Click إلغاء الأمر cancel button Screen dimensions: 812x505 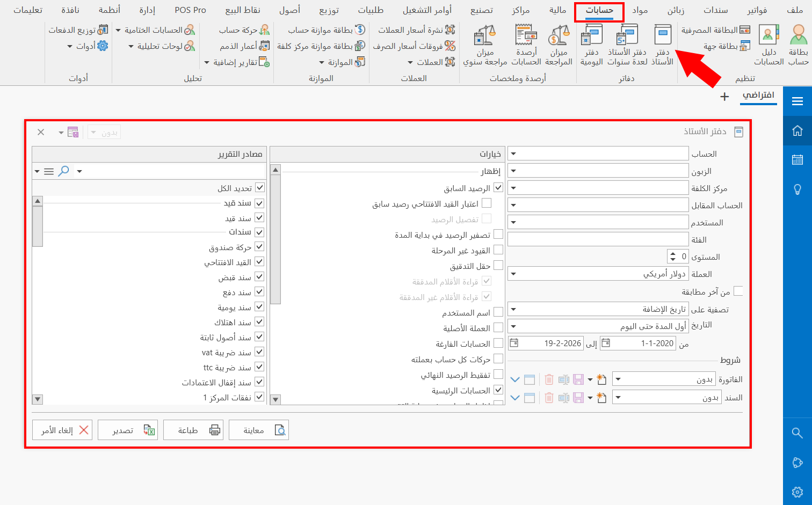click(x=62, y=430)
